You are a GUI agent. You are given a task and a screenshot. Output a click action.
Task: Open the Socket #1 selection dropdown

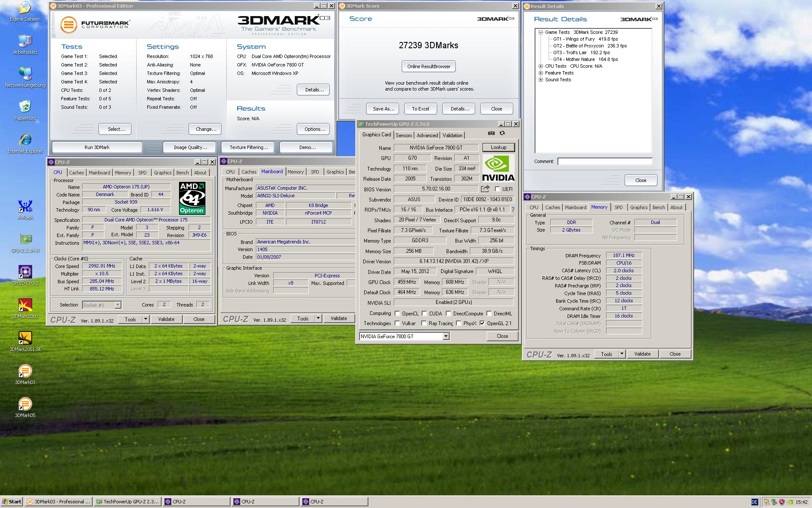[x=118, y=305]
